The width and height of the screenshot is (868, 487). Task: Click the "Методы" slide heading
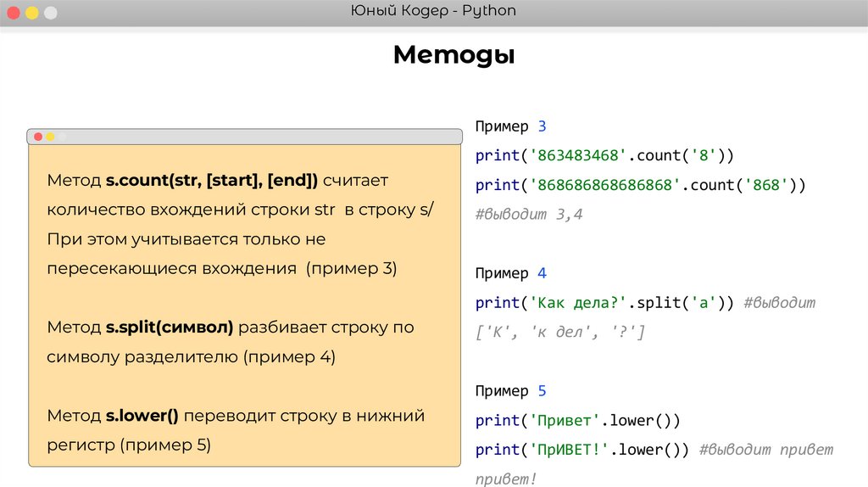point(453,56)
